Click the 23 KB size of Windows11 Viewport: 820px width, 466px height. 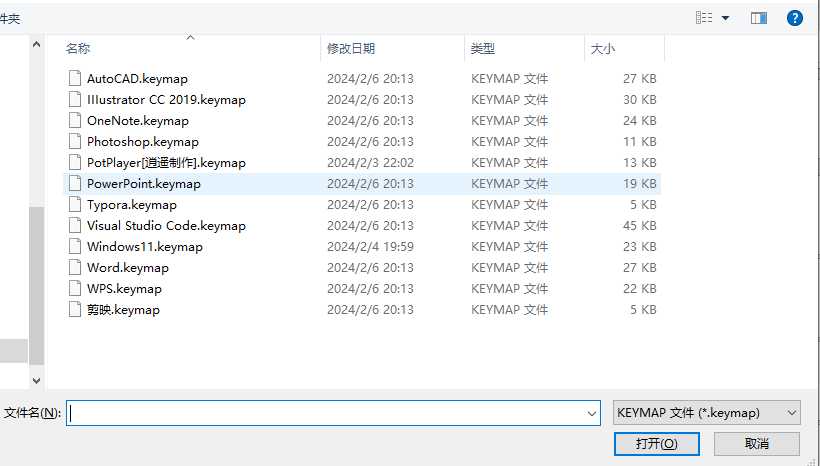[x=640, y=246]
